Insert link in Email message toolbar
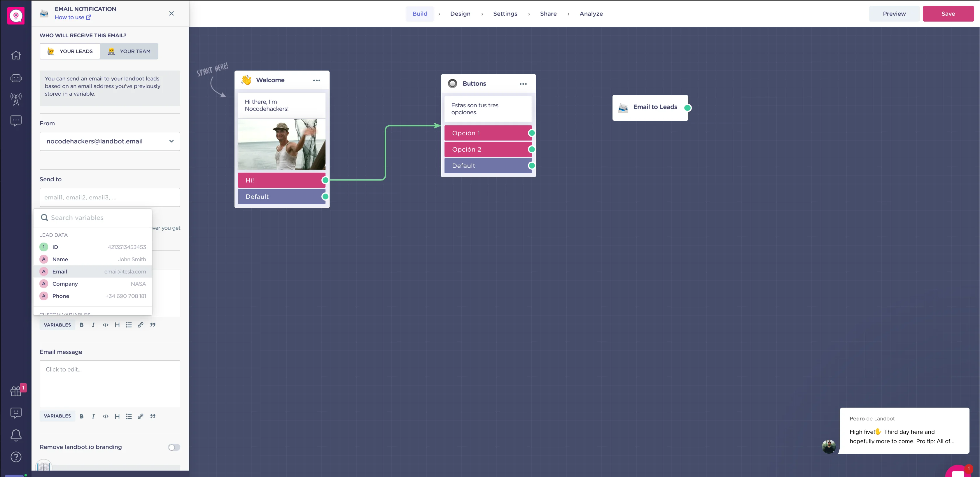Screen dimensions: 980x477 tap(140, 416)
